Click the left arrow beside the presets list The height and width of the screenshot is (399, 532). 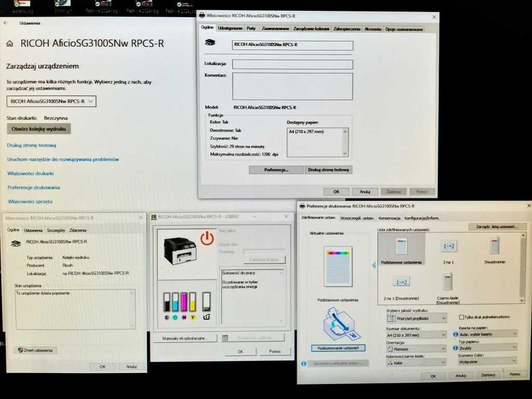tap(374, 265)
